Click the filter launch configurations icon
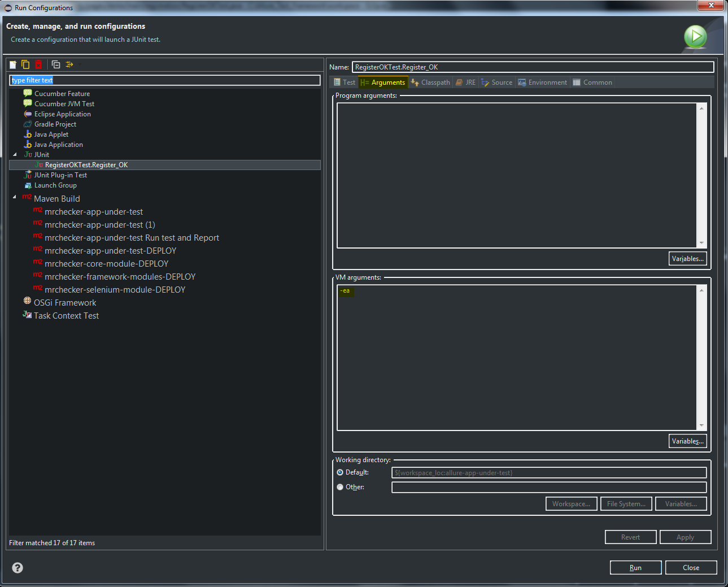This screenshot has height=587, width=728. pyautogui.click(x=69, y=64)
